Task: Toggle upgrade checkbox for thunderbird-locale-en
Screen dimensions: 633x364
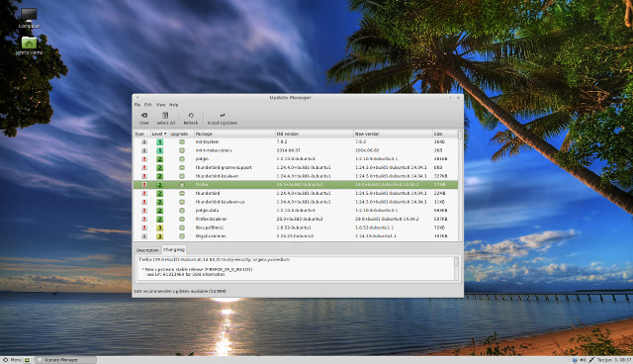Action: click(x=182, y=176)
